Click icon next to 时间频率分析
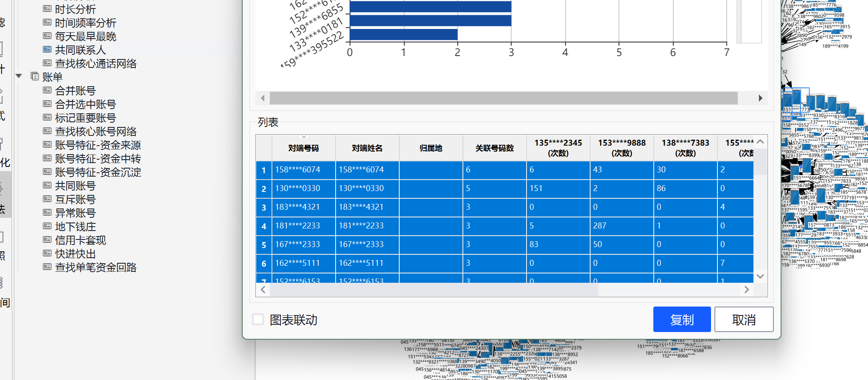This screenshot has height=380, width=868. coord(47,23)
